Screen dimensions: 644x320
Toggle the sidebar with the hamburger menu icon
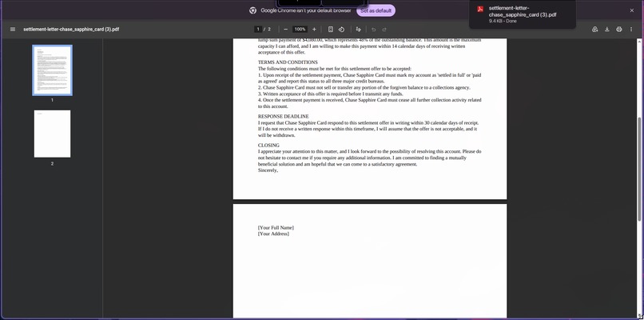click(x=13, y=30)
